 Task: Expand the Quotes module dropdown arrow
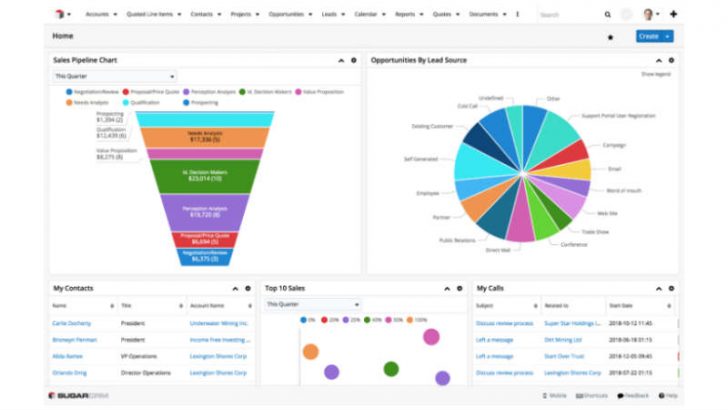pos(458,14)
